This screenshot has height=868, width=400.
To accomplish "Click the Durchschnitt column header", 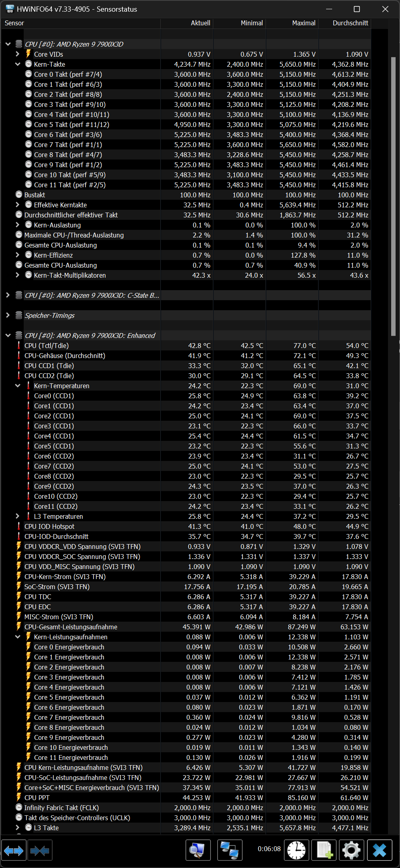I will click(x=345, y=23).
